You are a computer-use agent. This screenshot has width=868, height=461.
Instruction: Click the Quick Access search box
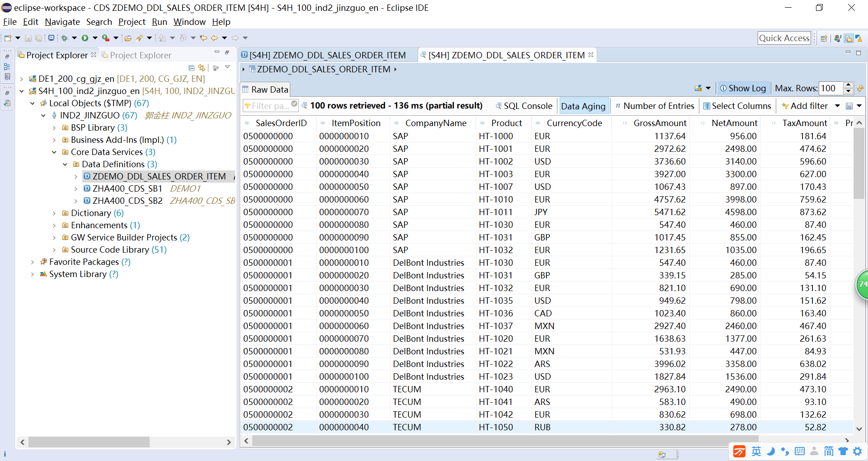click(x=784, y=38)
